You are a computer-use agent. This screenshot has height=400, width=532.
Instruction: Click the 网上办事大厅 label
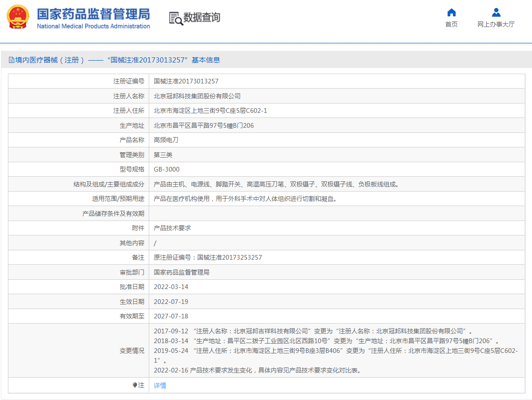point(495,24)
